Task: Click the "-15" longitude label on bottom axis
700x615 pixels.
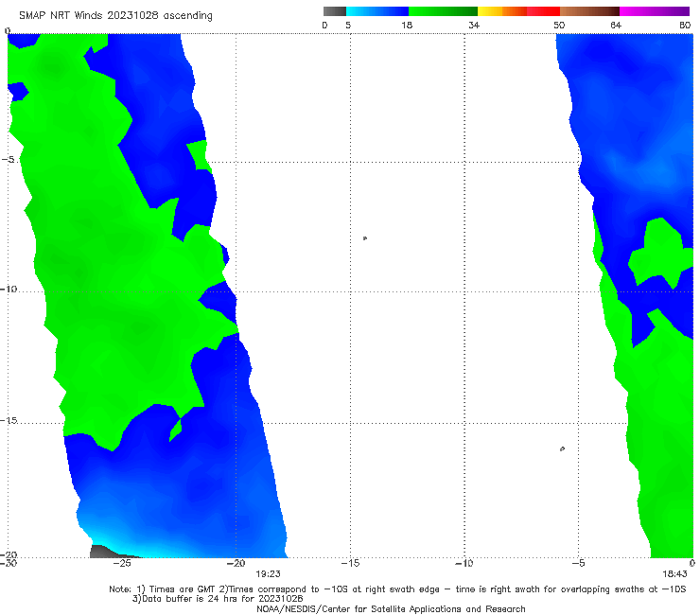Action: pos(350,563)
